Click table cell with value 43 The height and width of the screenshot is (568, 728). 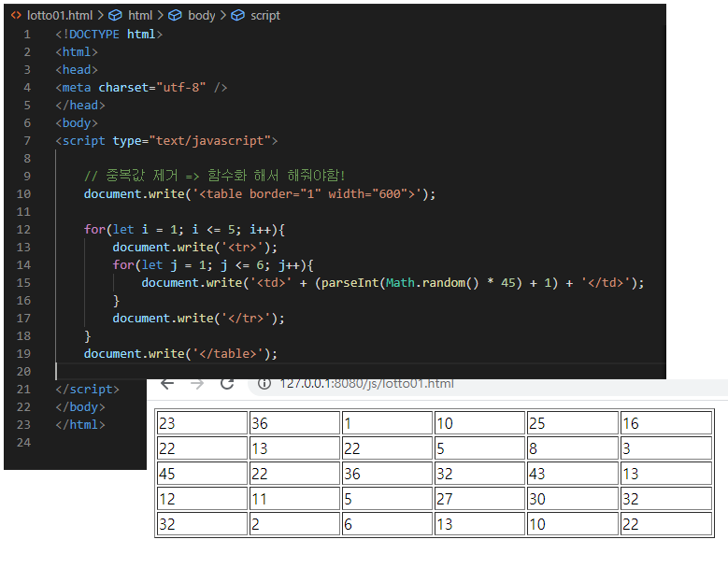tap(573, 474)
